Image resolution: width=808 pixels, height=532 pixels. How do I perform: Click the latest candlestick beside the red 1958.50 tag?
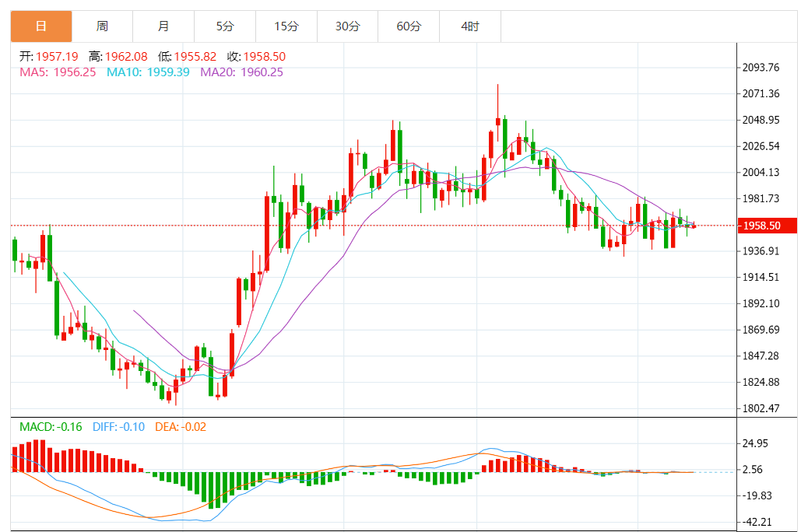tap(694, 225)
